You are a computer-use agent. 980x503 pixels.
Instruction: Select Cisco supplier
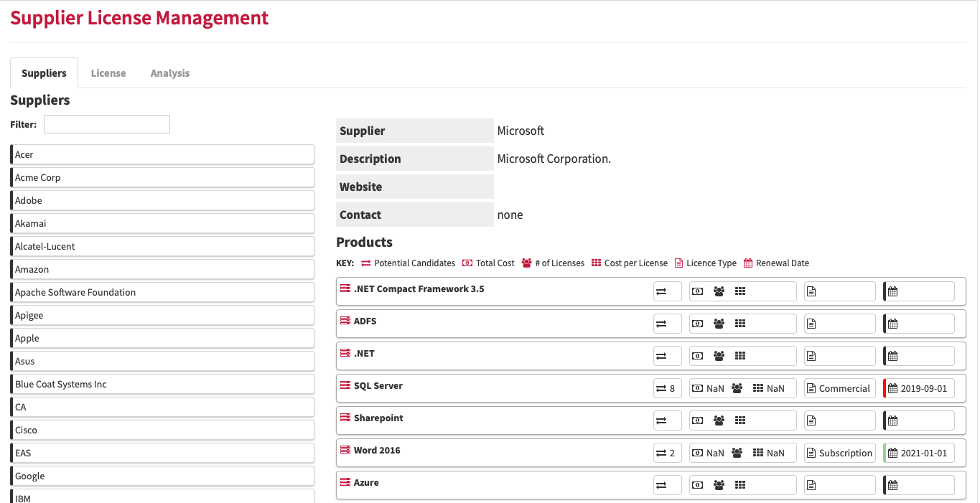[162, 430]
